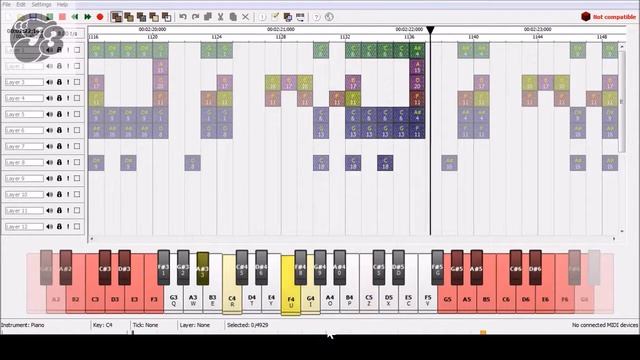The image size is (640, 360).
Task: Click the 'Key: C4' status text
Action: (102, 325)
